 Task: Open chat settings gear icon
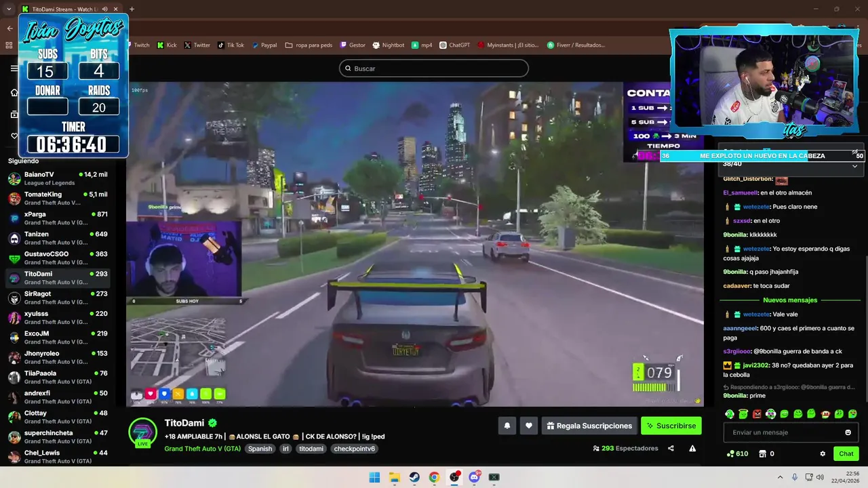(x=823, y=453)
